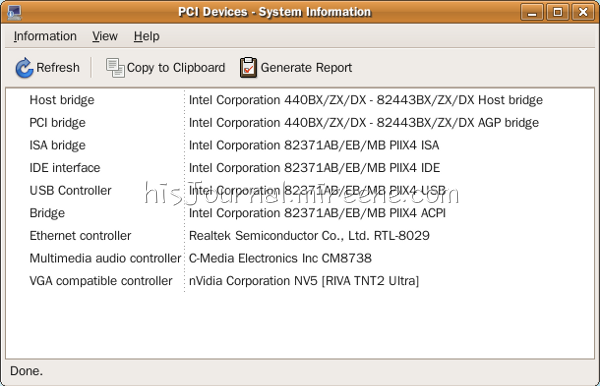
Task: Click the Done status bar message
Action: (x=26, y=371)
